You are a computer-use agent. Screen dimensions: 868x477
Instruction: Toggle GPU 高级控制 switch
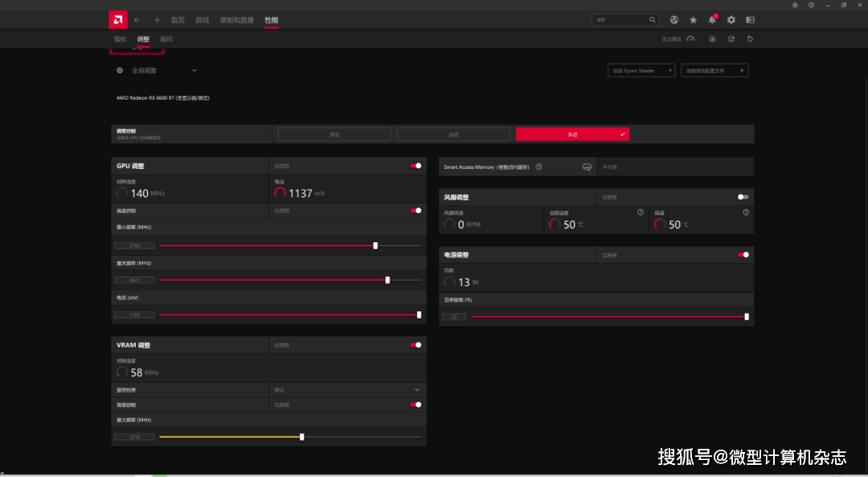click(416, 211)
